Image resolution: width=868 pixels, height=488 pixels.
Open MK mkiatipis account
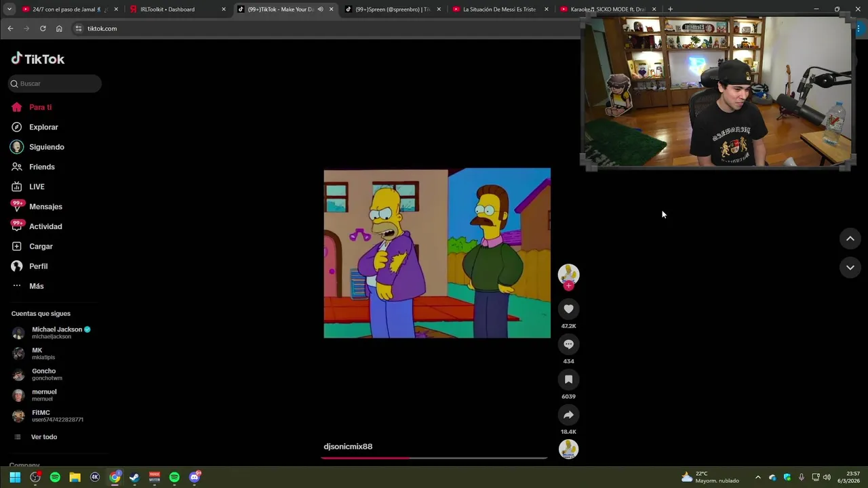34,353
